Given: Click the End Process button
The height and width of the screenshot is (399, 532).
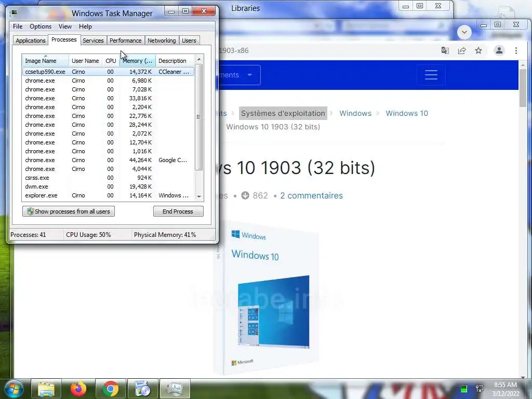Looking at the screenshot, I should [x=178, y=211].
